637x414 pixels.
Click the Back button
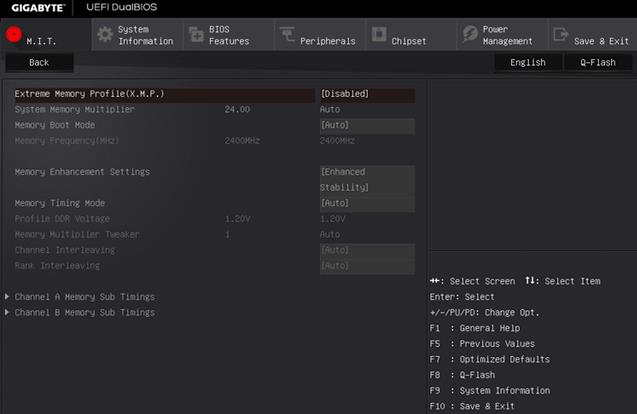tap(39, 63)
